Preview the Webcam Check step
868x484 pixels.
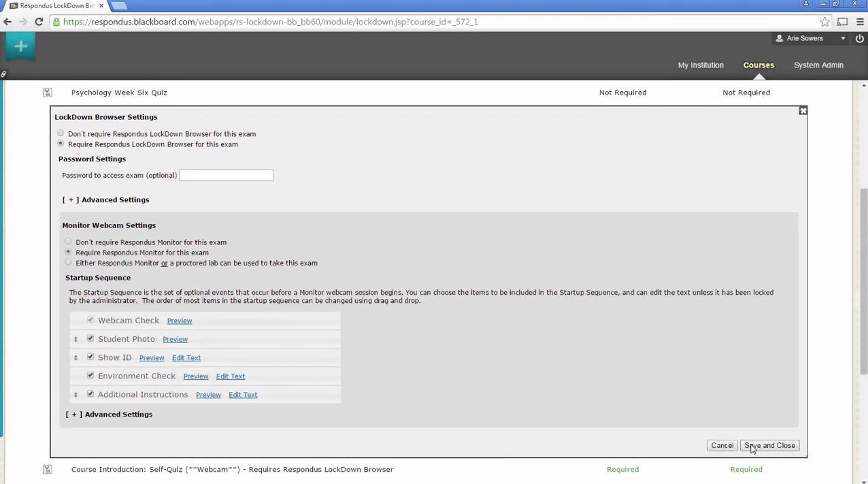[x=180, y=321]
